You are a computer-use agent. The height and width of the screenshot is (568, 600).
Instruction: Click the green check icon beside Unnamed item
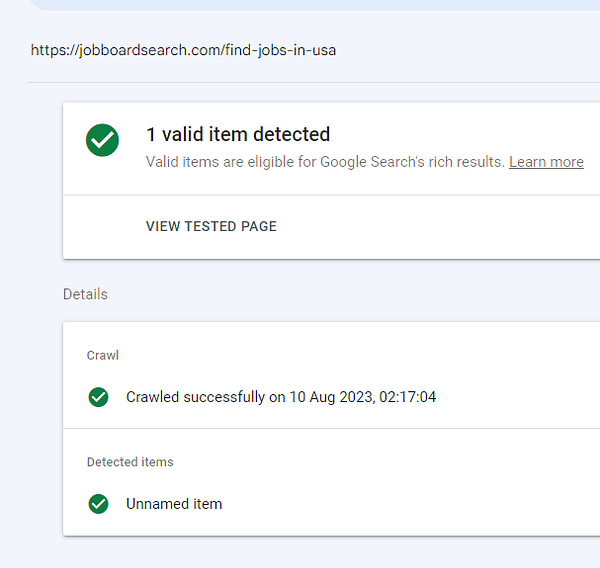pos(98,504)
